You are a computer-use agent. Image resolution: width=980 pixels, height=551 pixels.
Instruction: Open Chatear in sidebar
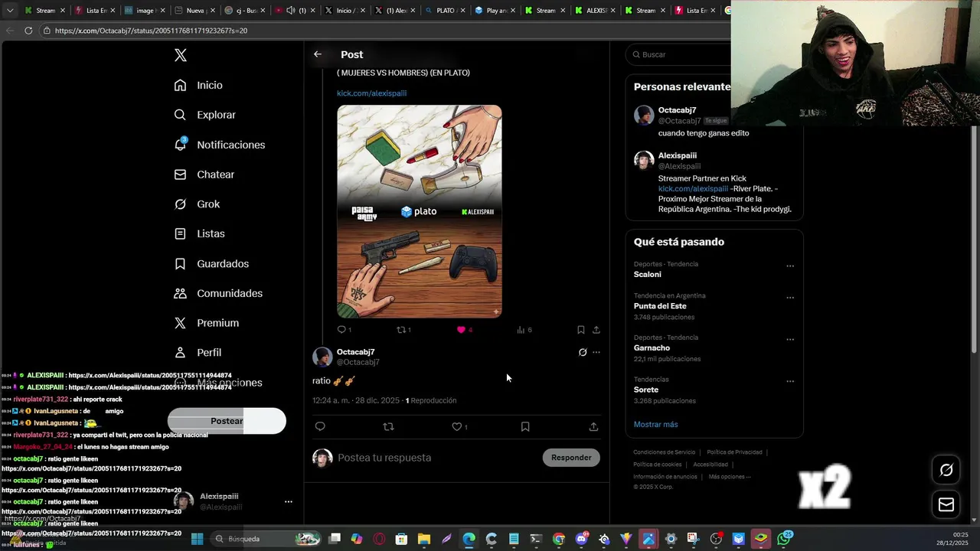(204, 174)
